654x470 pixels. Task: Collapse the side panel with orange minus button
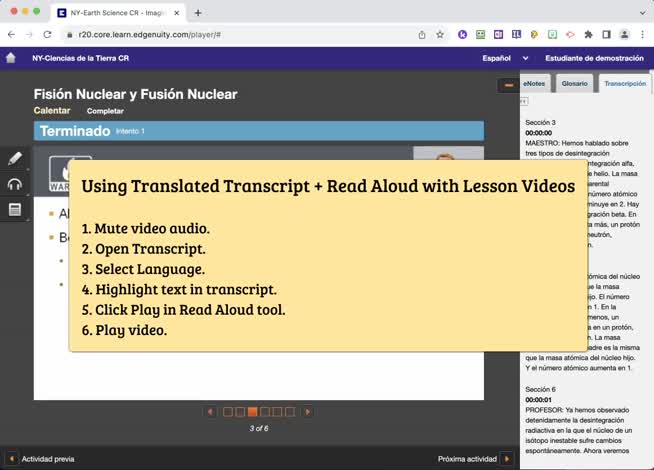[x=509, y=86]
